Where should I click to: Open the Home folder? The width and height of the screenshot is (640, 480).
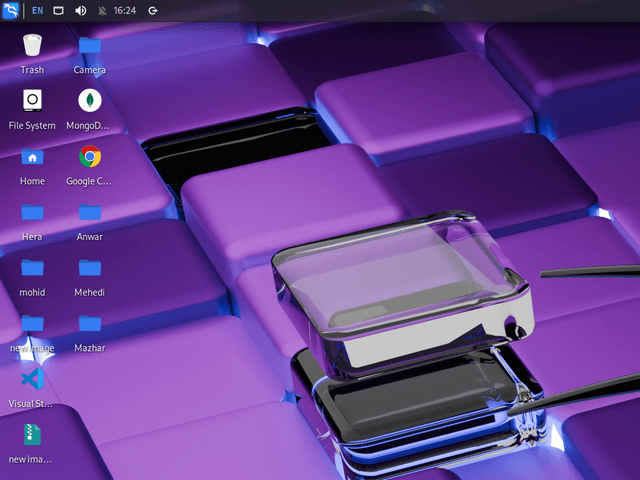(32, 157)
